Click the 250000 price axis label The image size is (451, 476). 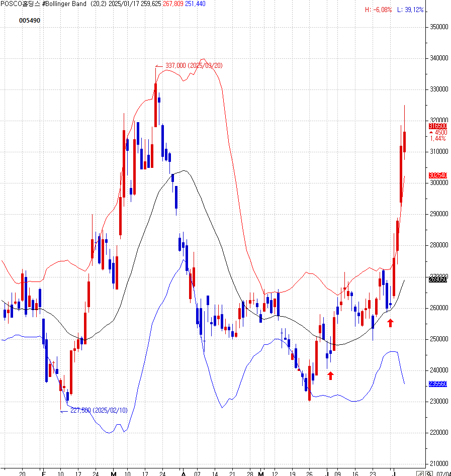tap(439, 339)
